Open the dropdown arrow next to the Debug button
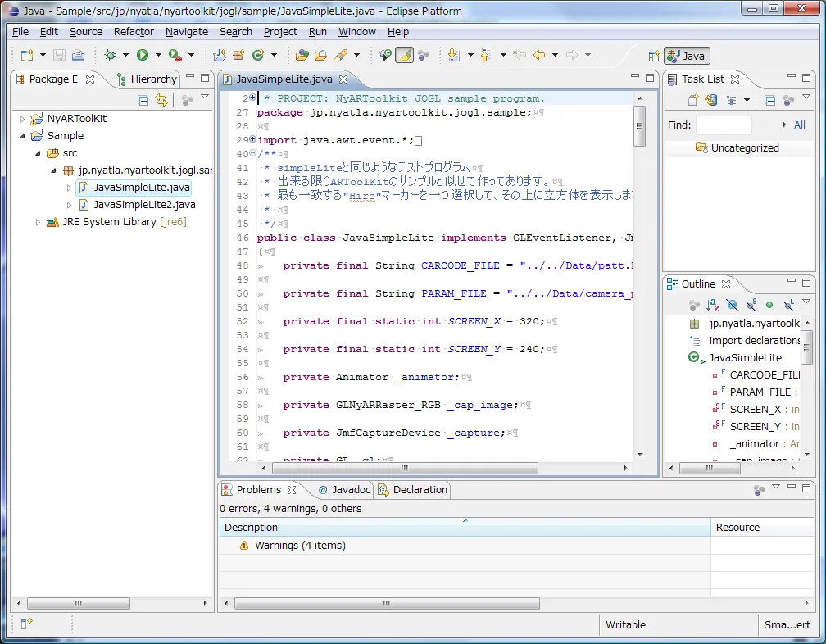This screenshot has width=826, height=644. click(125, 55)
